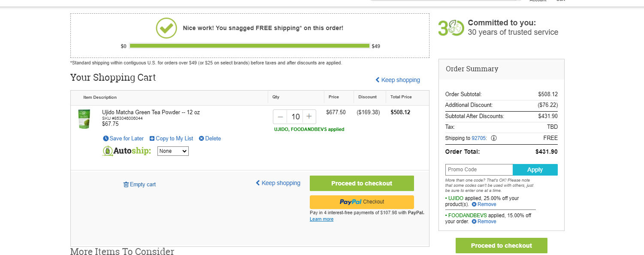Image resolution: width=644 pixels, height=255 pixels.
Task: Click the Promo Code input field
Action: click(x=479, y=170)
